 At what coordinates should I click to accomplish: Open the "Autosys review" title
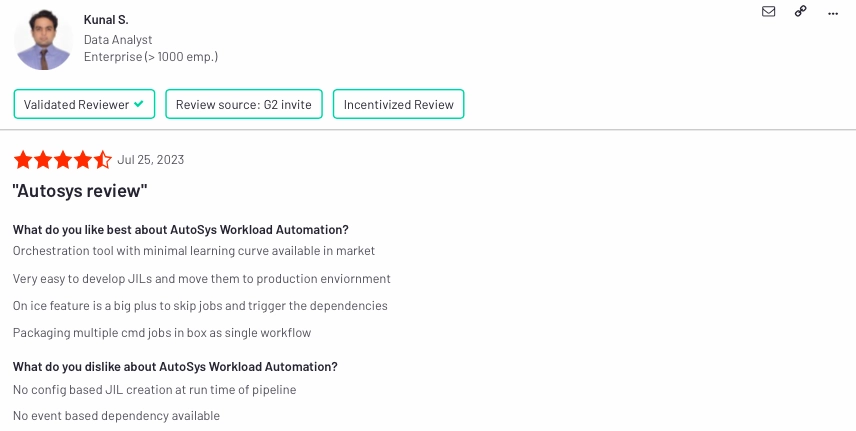80,191
